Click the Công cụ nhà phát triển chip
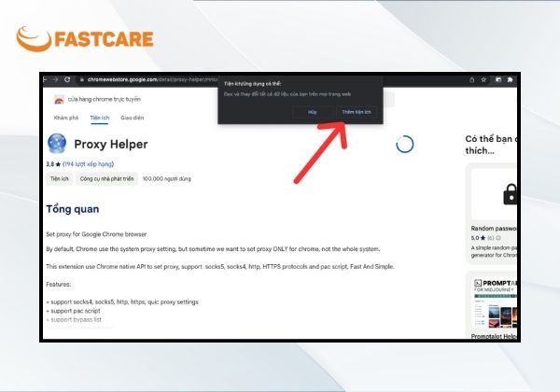560x392 pixels. click(106, 178)
